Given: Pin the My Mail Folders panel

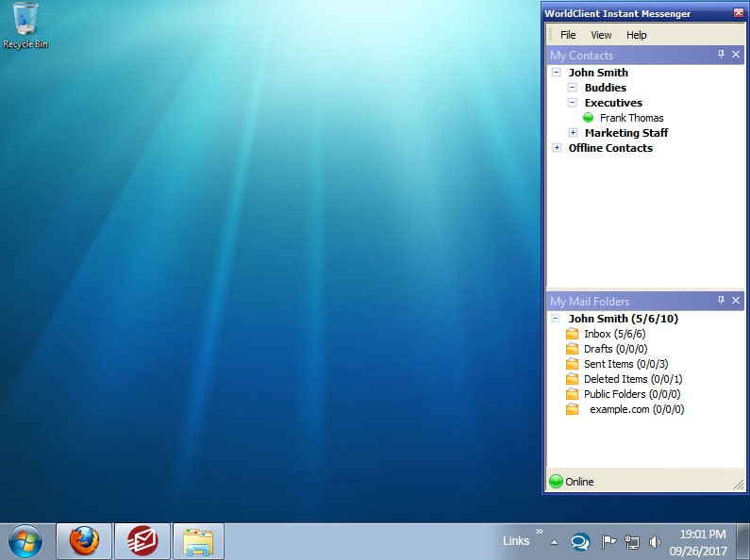Looking at the screenshot, I should tap(721, 301).
